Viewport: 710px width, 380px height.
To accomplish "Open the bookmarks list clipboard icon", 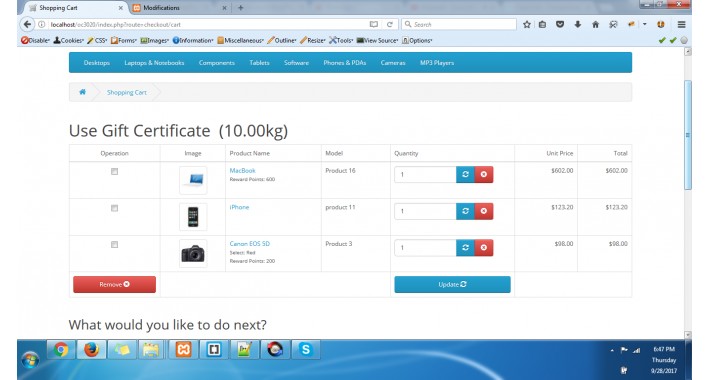I will 542,24.
